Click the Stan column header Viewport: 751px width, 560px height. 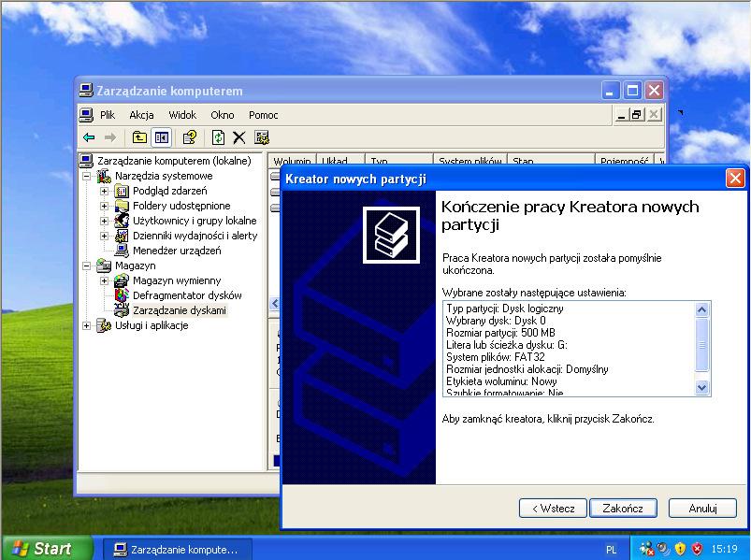[551, 161]
